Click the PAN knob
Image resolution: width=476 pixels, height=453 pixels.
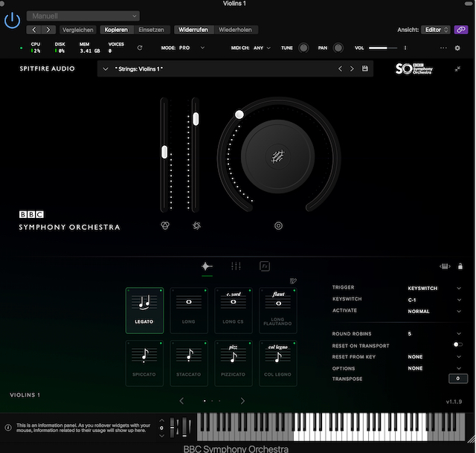point(338,48)
